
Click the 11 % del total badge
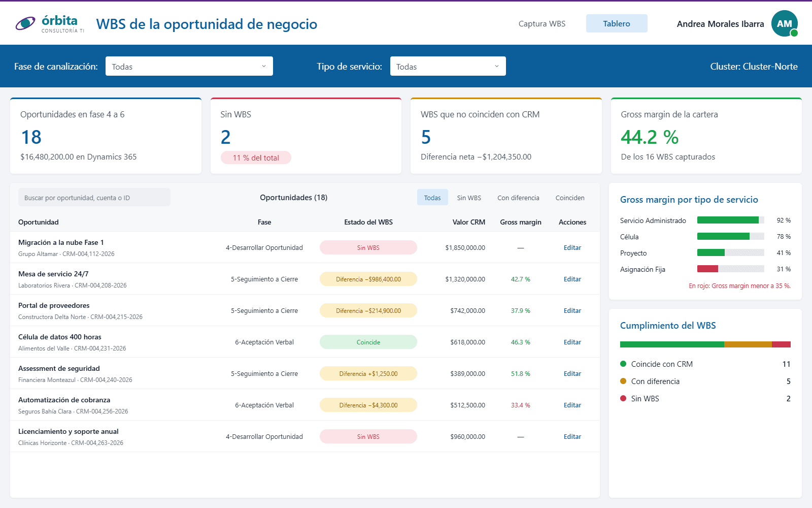(x=256, y=157)
